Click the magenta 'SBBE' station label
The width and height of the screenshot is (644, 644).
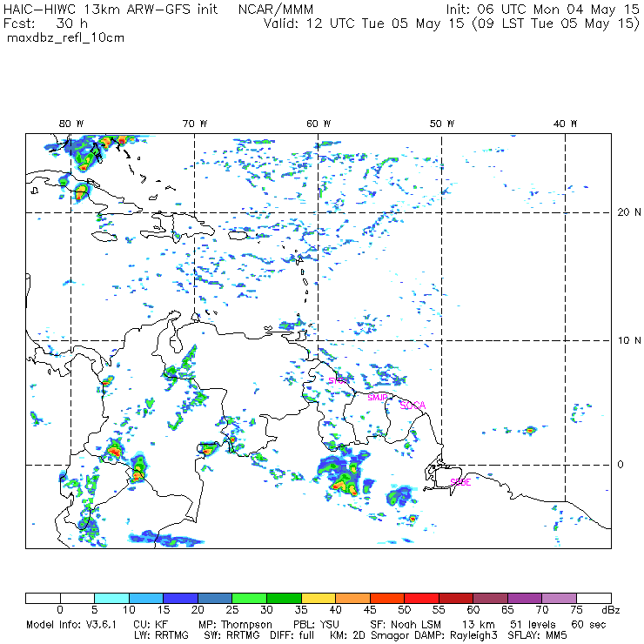point(460,482)
